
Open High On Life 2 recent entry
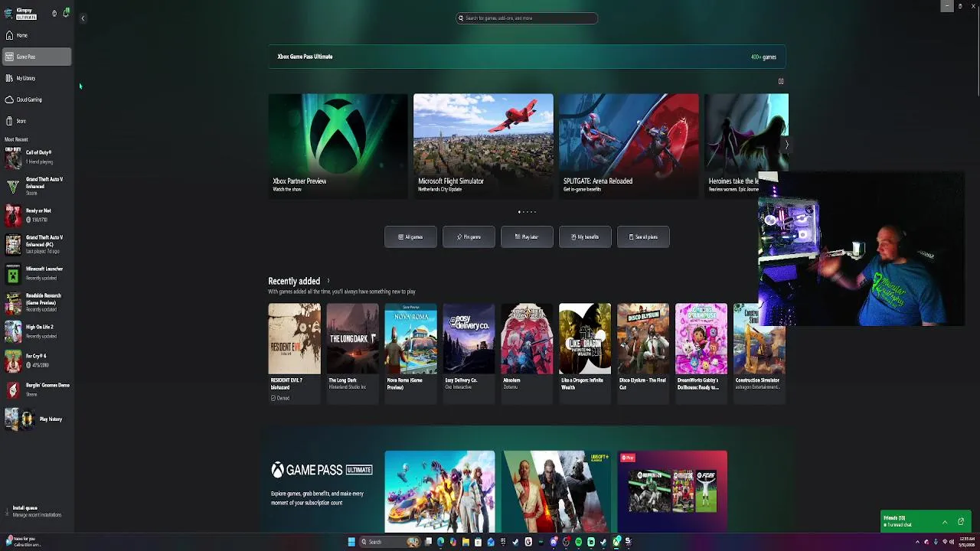pos(37,331)
